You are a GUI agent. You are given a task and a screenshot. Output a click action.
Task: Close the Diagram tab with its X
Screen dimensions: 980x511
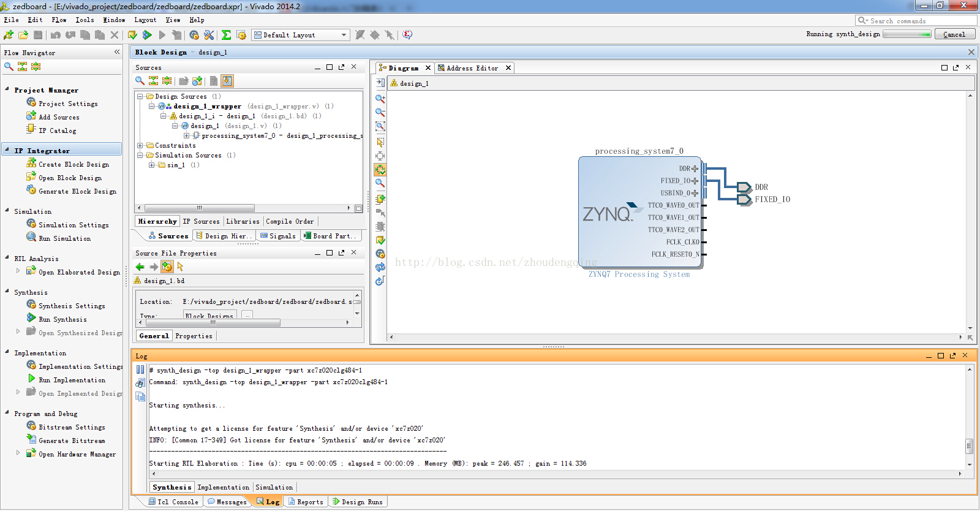click(x=428, y=68)
